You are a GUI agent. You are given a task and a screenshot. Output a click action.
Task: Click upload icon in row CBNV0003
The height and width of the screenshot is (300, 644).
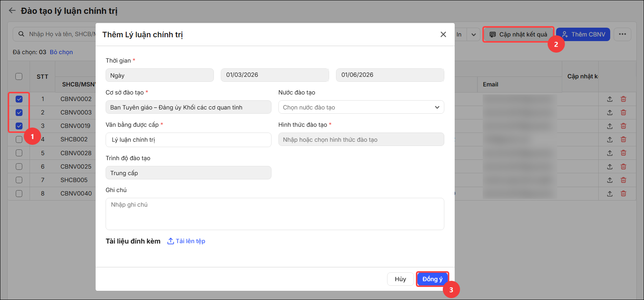coord(610,113)
